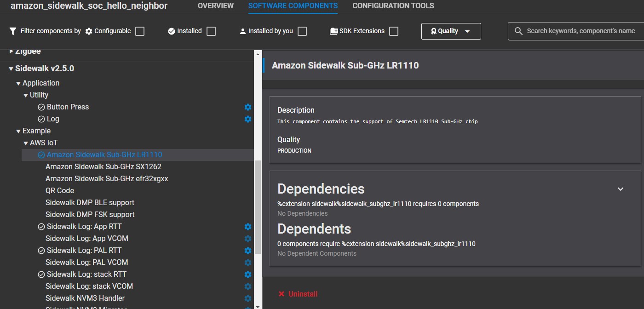Click the Uninstall button
Viewport: 644px width, 309px height.
click(298, 293)
